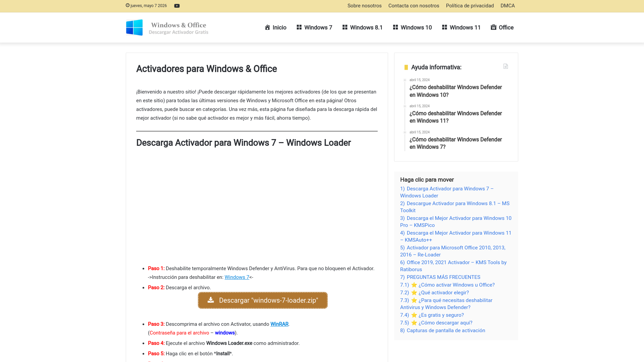Jump to Office 2019, 2021 KMS Tools section
The width and height of the screenshot is (644, 362).
coord(453,266)
